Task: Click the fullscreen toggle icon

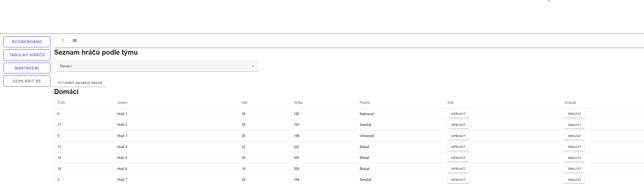Action: click(63, 40)
